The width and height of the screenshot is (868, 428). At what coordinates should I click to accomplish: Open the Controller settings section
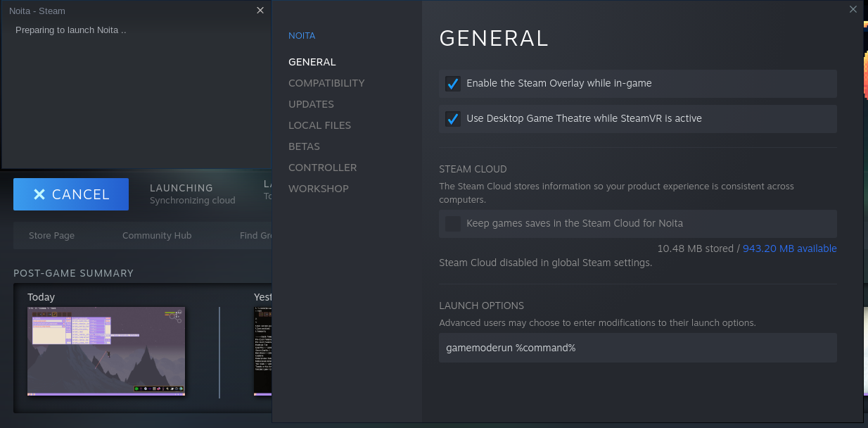pos(322,168)
